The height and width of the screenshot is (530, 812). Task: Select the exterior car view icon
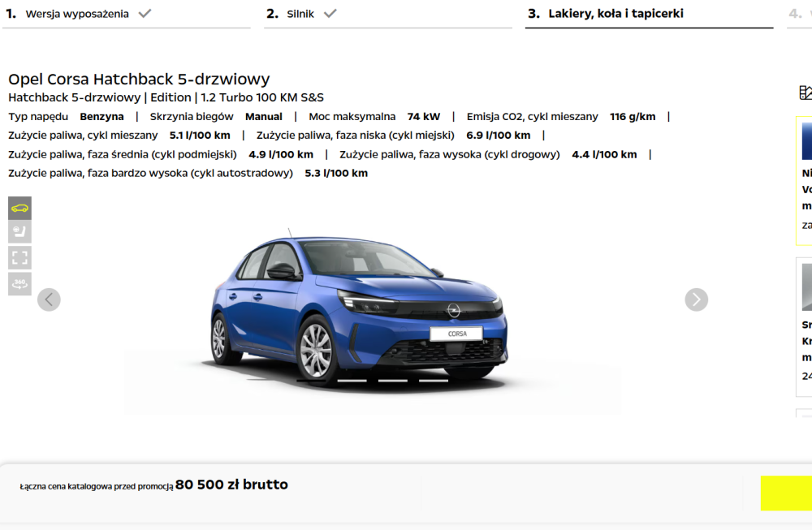pyautogui.click(x=19, y=208)
